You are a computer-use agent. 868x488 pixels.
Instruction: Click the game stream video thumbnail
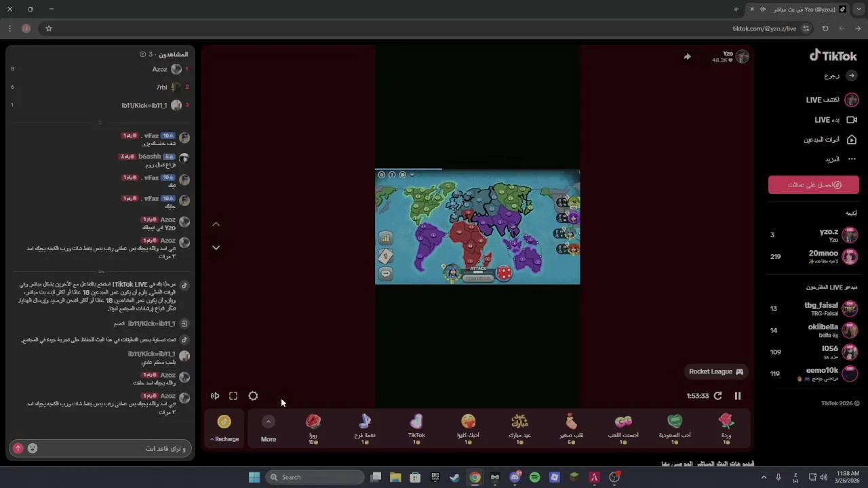[x=477, y=226]
